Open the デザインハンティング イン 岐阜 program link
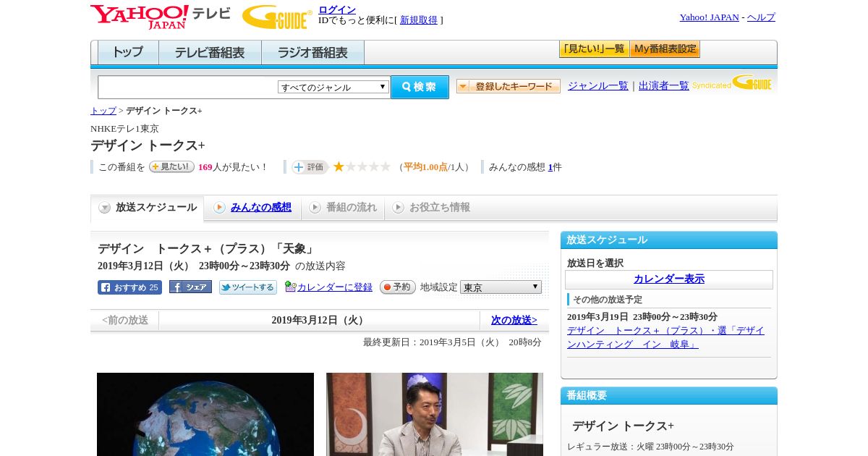 click(665, 337)
